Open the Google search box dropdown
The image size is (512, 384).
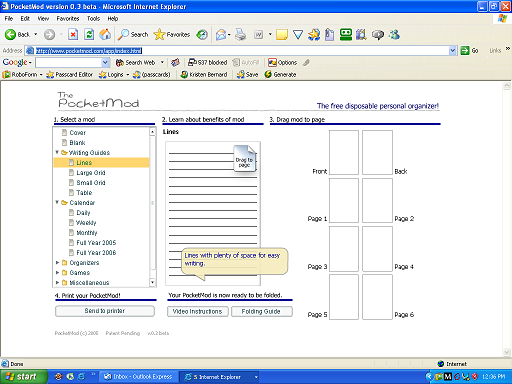105,62
